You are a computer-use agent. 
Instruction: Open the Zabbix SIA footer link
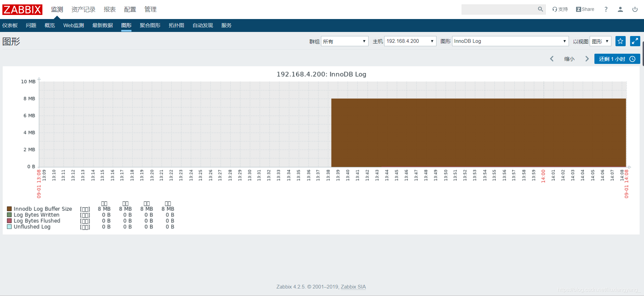coord(353,287)
